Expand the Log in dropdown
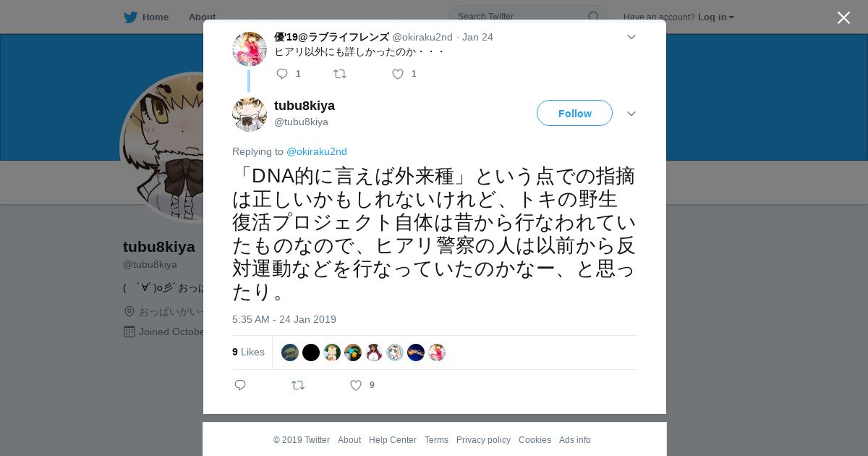 point(716,17)
